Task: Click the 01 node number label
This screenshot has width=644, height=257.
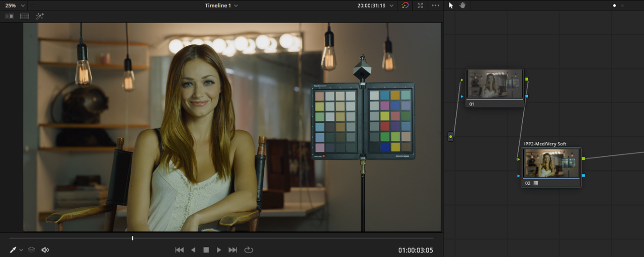Action: tap(472, 104)
